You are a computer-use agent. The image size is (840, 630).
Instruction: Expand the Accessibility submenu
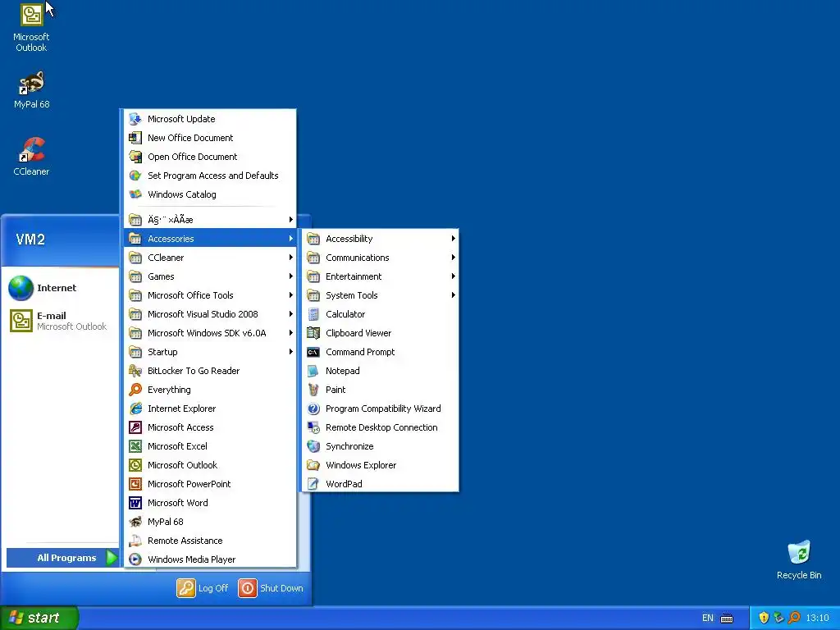[380, 239]
